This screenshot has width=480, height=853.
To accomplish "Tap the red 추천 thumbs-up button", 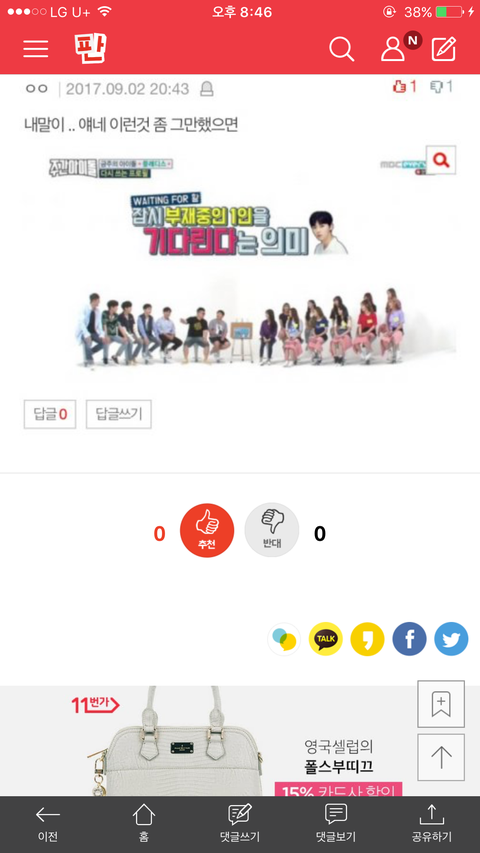I will point(207,530).
